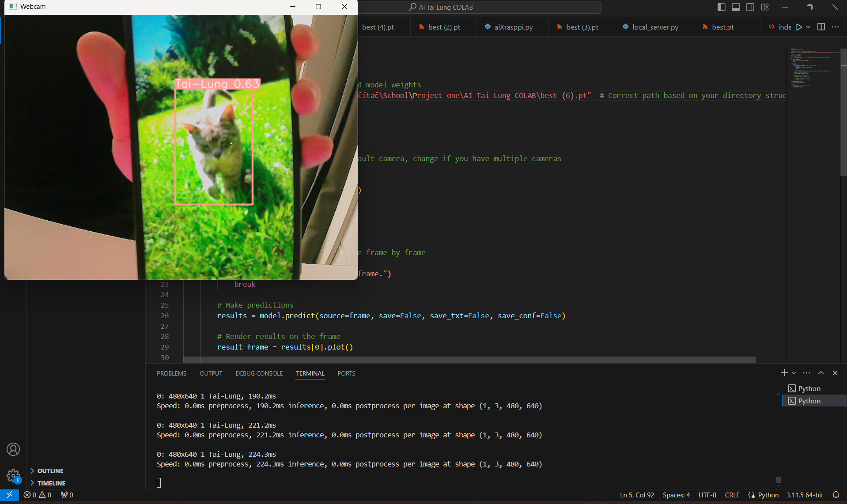The height and width of the screenshot is (504, 847).
Task: Close the Webcam window
Action: coord(344,7)
